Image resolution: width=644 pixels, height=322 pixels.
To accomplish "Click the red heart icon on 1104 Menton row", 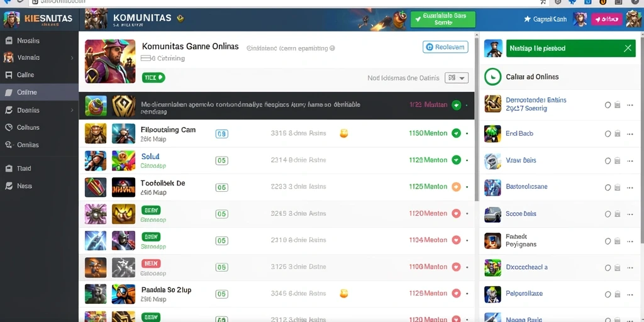I will 456,240.
